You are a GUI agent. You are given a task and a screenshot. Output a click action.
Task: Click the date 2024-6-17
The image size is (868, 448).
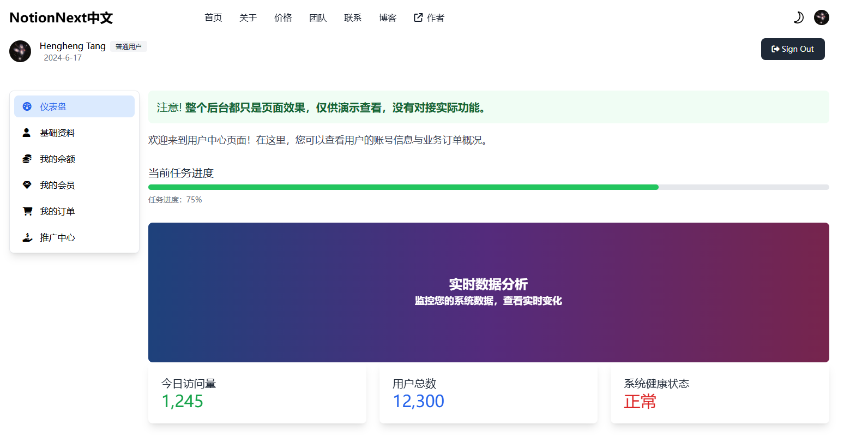tap(63, 58)
